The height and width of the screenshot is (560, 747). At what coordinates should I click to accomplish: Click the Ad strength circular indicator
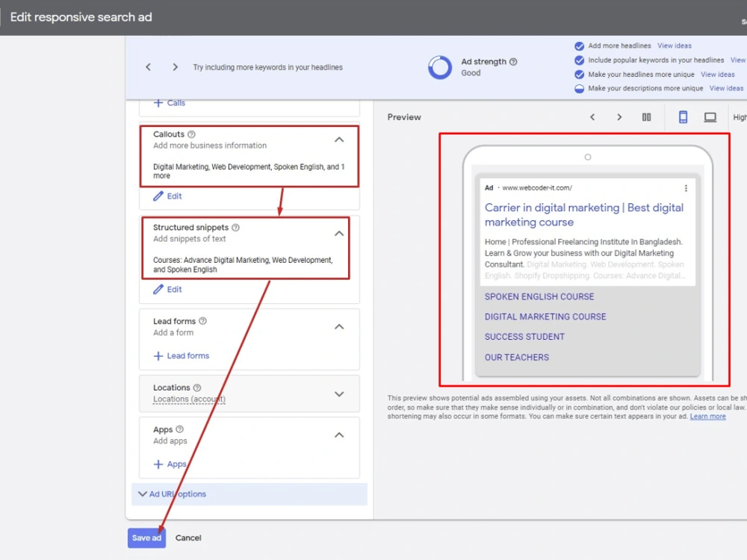[440, 67]
